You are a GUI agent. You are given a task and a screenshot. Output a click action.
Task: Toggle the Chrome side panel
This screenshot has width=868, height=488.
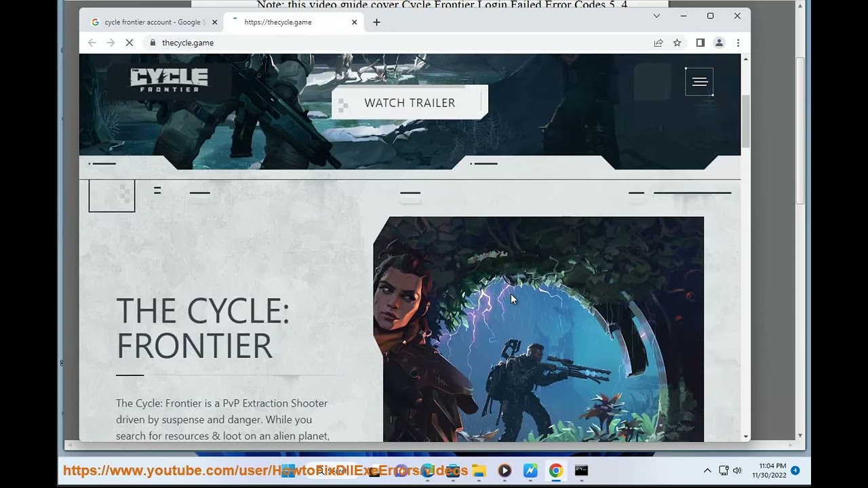click(x=701, y=43)
